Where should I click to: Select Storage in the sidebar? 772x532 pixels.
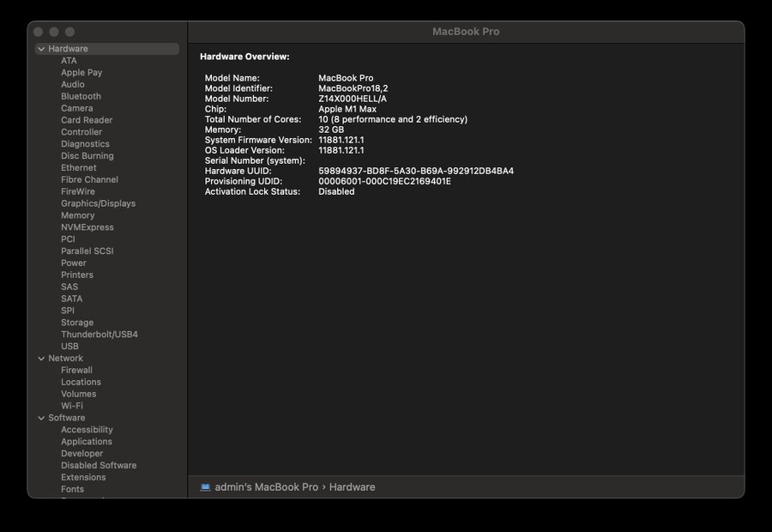pos(77,323)
